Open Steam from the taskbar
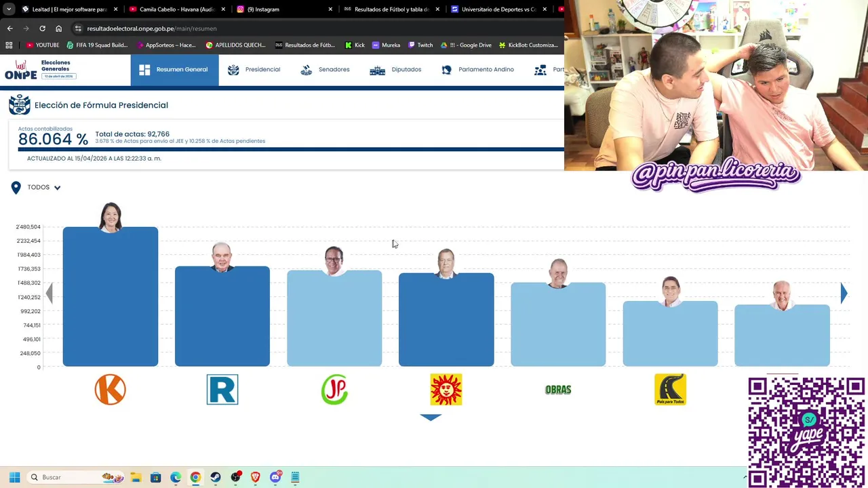Image resolution: width=868 pixels, height=488 pixels. (216, 477)
